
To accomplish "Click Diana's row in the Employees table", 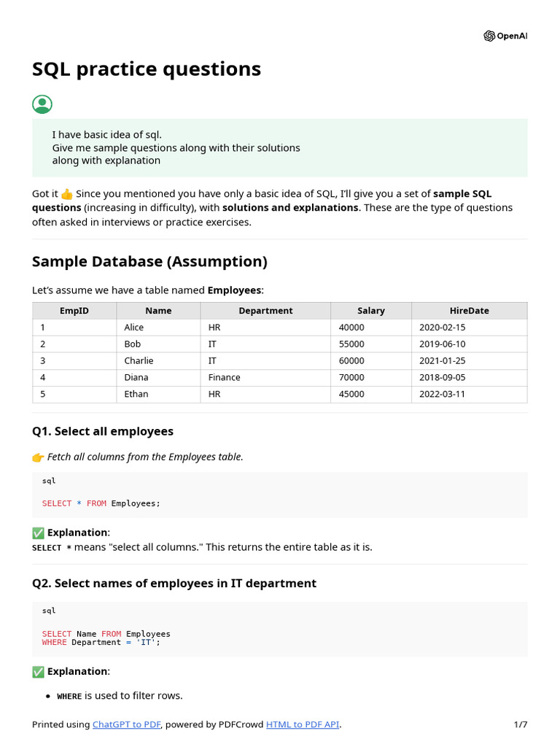I will tap(279, 377).
